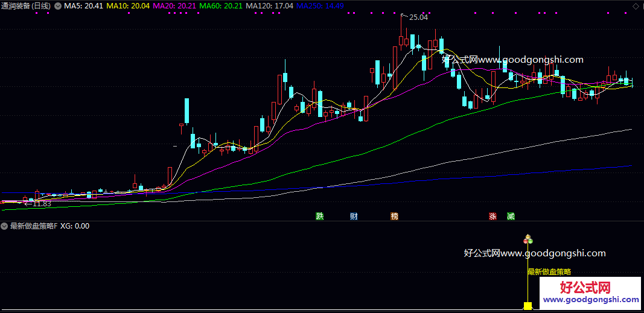Click the 最新做盘策略F indicator name
Screen dimensions: 644x313
tap(34, 226)
